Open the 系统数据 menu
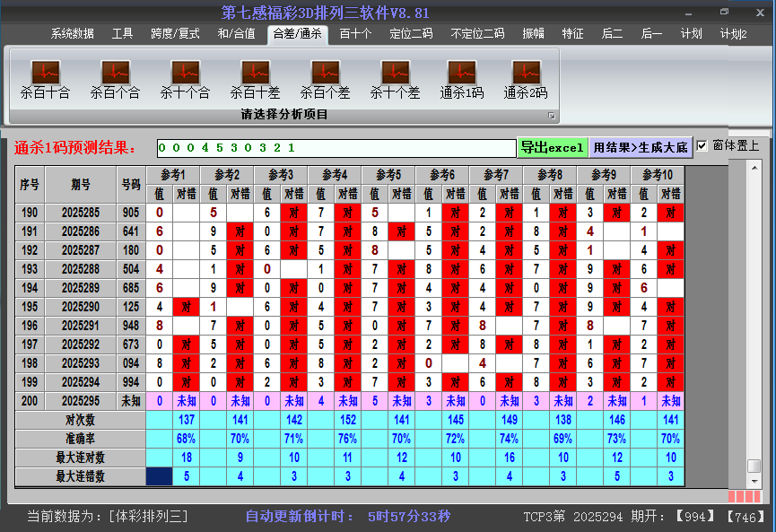The width and height of the screenshot is (776, 532). pyautogui.click(x=72, y=33)
